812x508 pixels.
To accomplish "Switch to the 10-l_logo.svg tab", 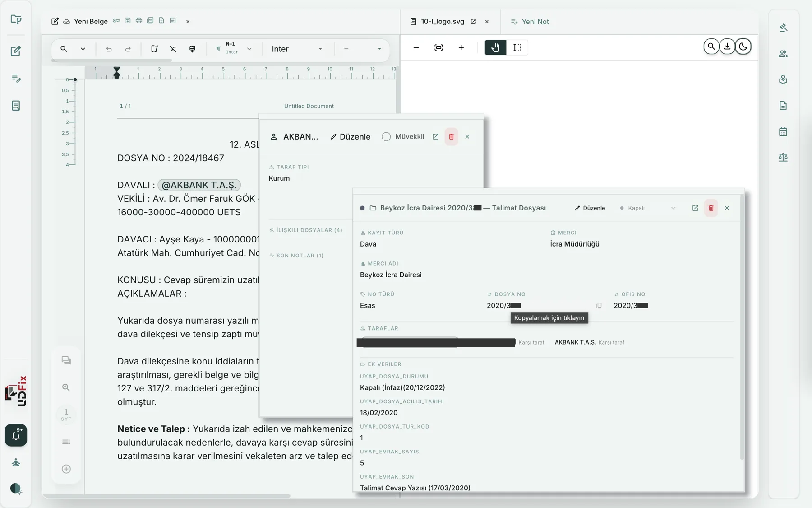I will [x=442, y=22].
